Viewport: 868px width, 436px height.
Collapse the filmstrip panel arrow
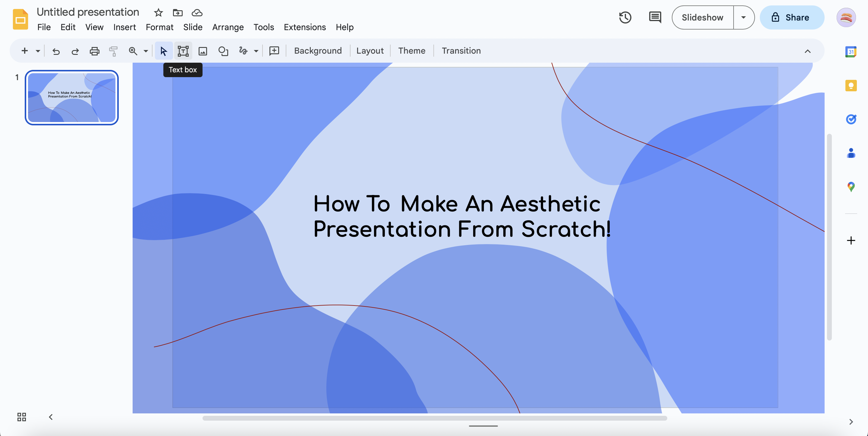click(51, 417)
